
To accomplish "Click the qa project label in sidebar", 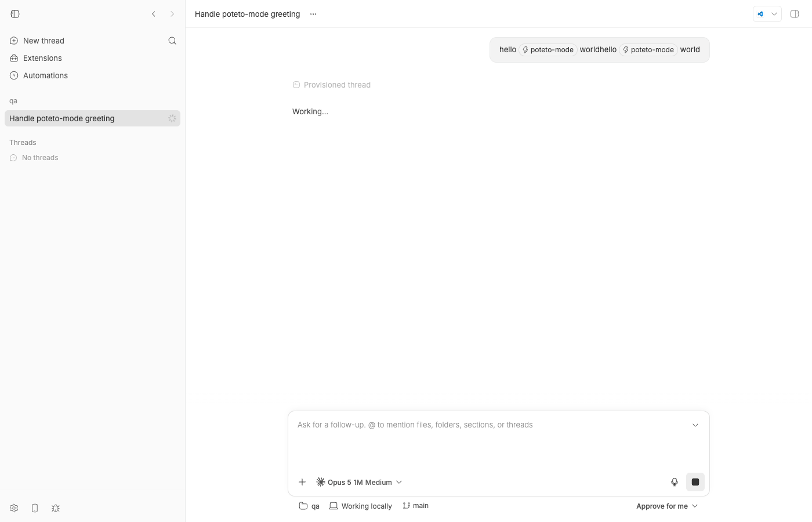I will pos(13,101).
